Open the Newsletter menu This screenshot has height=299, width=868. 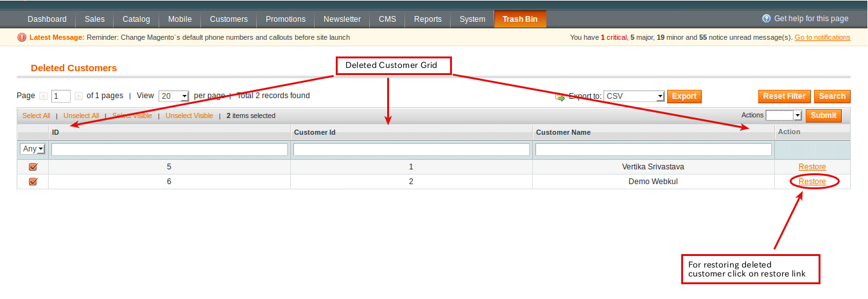[342, 19]
